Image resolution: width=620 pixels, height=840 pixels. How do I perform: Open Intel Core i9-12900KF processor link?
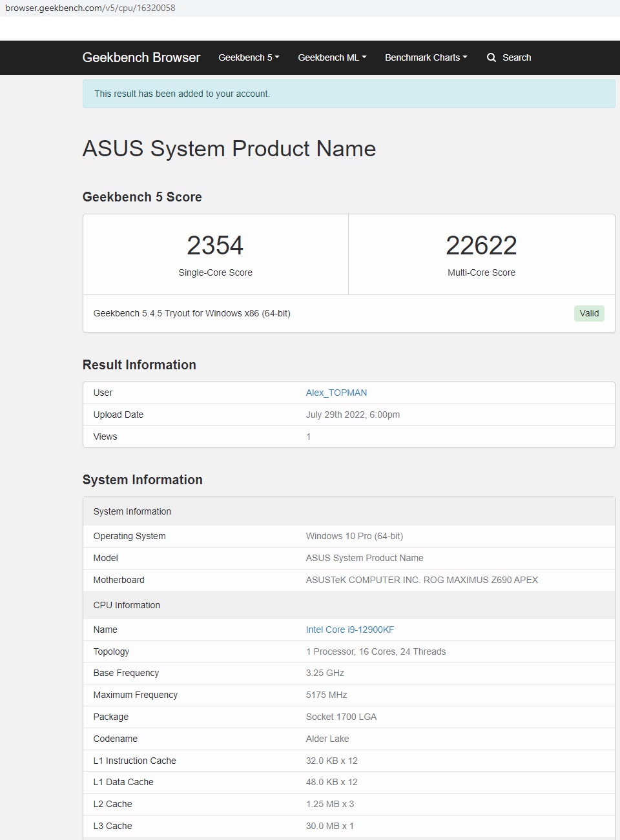[350, 630]
